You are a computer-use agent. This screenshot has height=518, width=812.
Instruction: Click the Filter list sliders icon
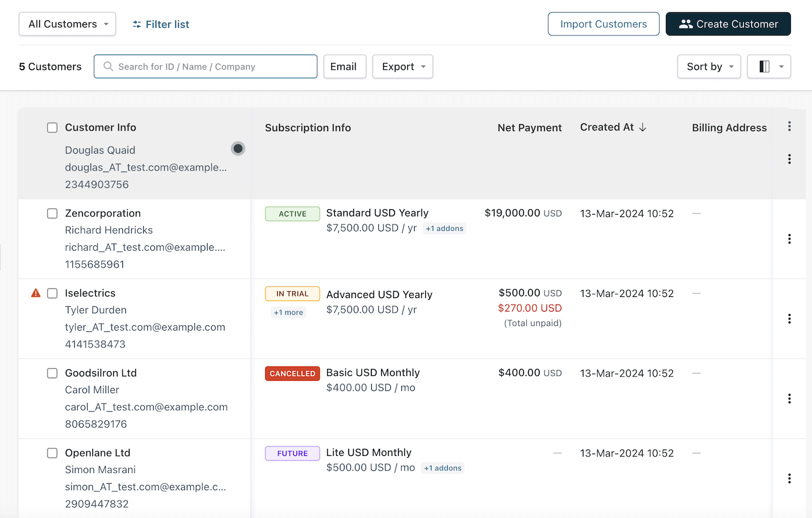click(137, 24)
